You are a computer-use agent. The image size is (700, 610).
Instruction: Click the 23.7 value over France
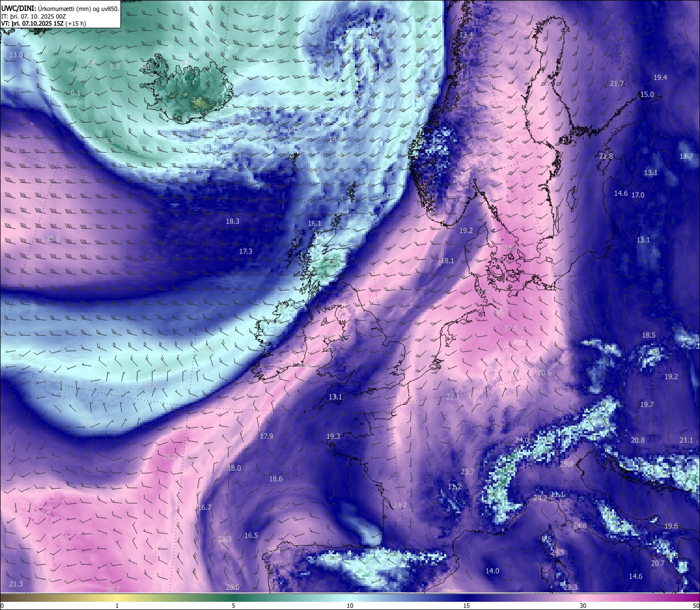click(468, 472)
